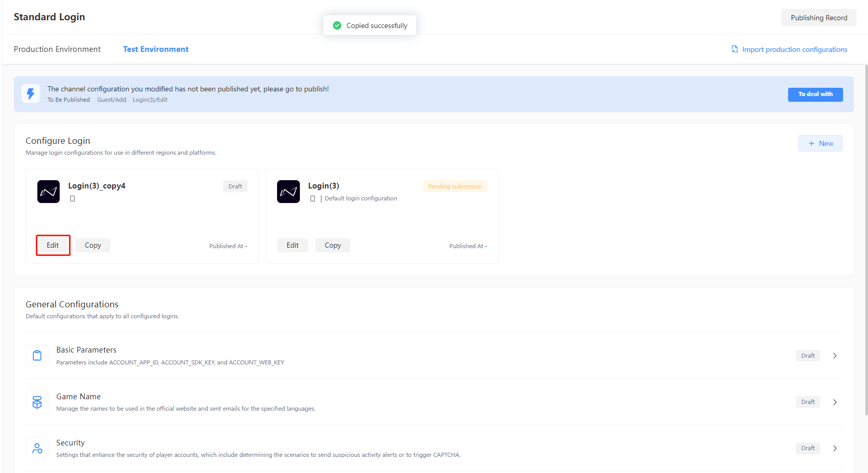This screenshot has height=473, width=868.
Task: Click the Login(3)_copy4 title text
Action: (x=97, y=186)
